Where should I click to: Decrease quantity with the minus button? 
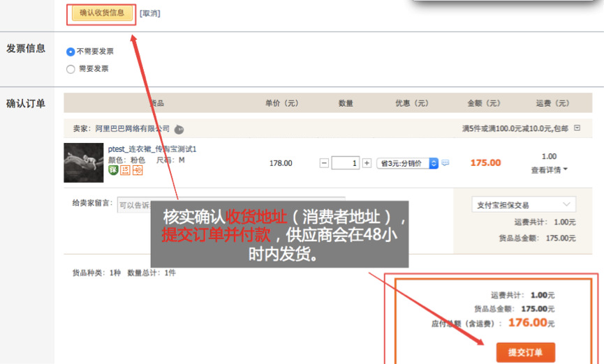(324, 163)
